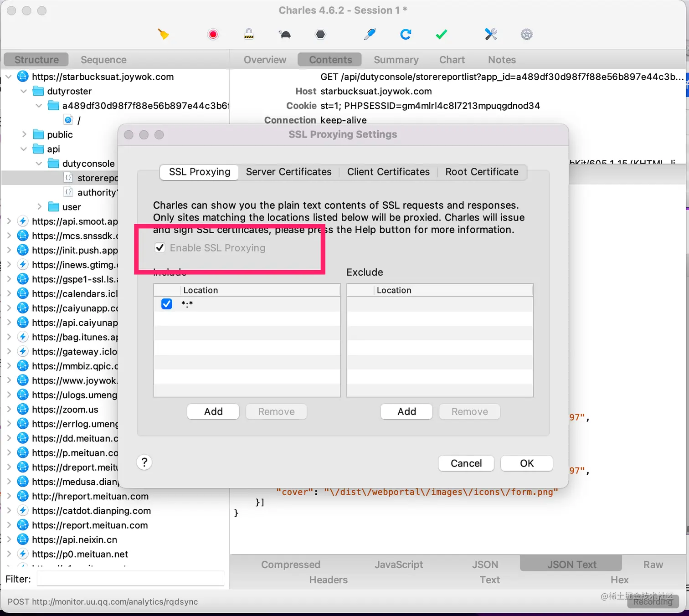Expand the user folder
Screen dimensions: 689x616
[39, 207]
